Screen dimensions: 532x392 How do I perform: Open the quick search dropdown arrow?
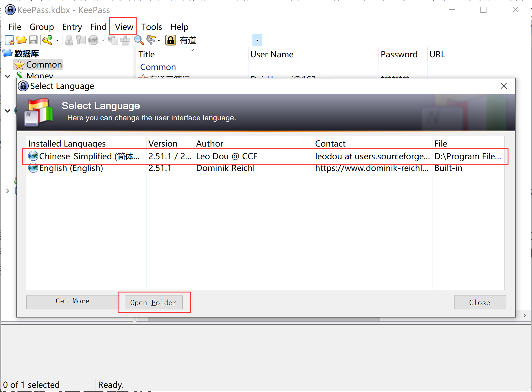257,40
